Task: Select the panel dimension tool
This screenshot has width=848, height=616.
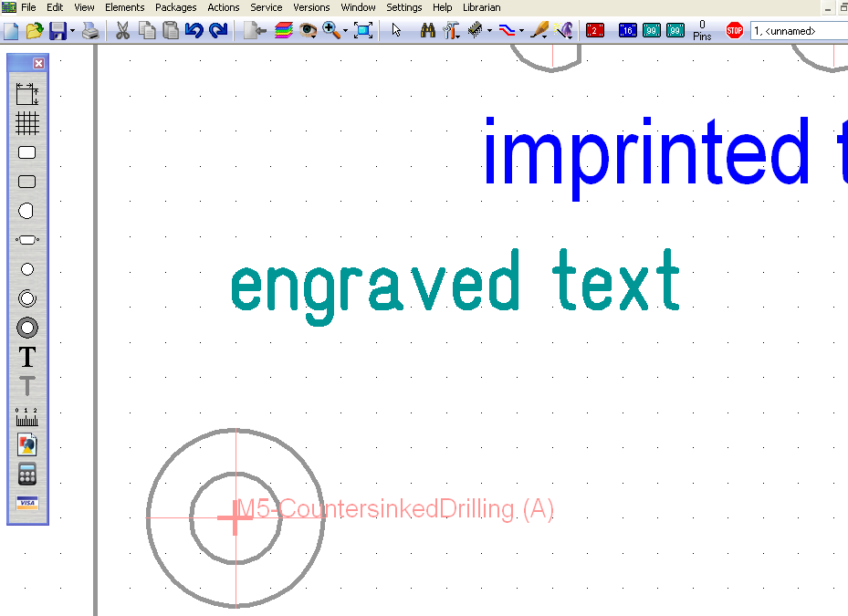Action: pos(27,94)
